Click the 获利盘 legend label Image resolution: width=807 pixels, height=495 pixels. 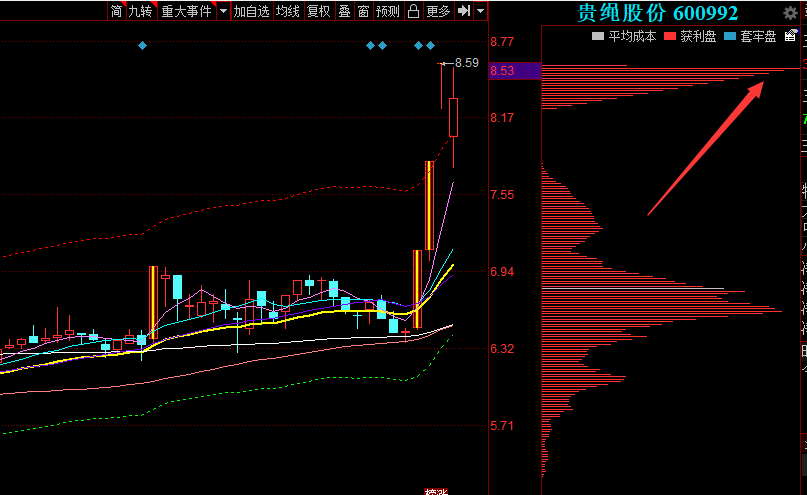coord(698,37)
